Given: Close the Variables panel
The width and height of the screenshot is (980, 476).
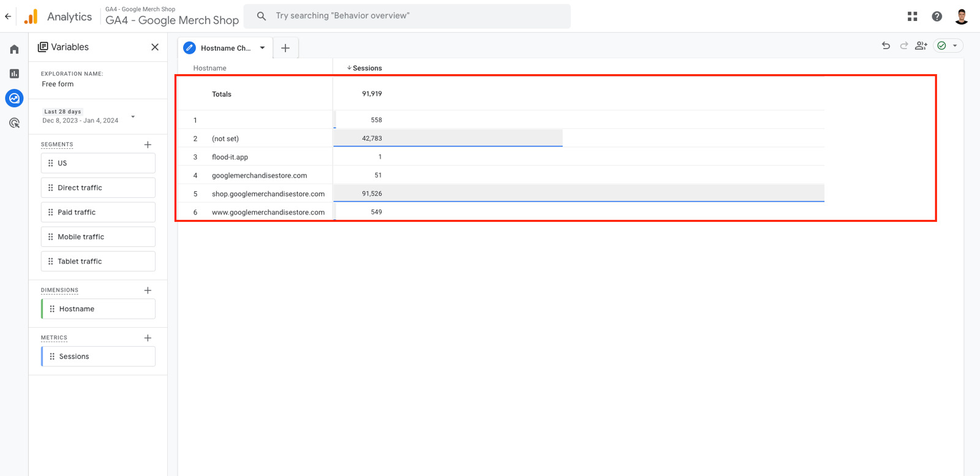Looking at the screenshot, I should 155,47.
